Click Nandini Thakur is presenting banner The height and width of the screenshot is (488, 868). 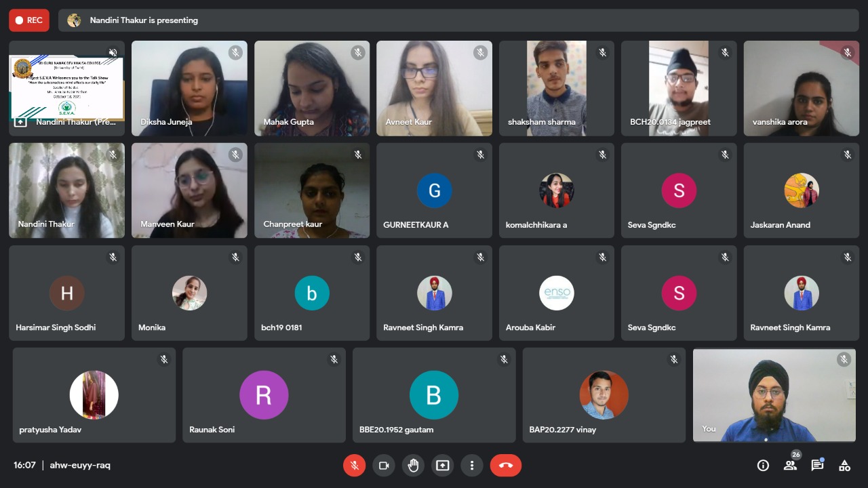tap(458, 20)
